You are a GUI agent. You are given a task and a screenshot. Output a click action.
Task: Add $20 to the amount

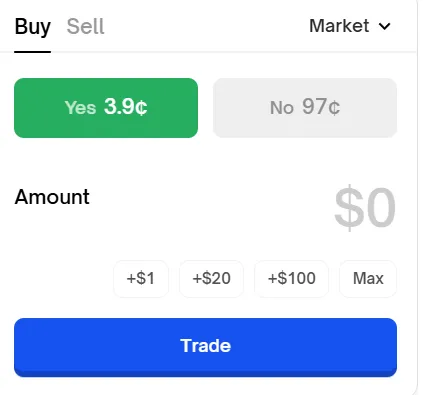[211, 278]
